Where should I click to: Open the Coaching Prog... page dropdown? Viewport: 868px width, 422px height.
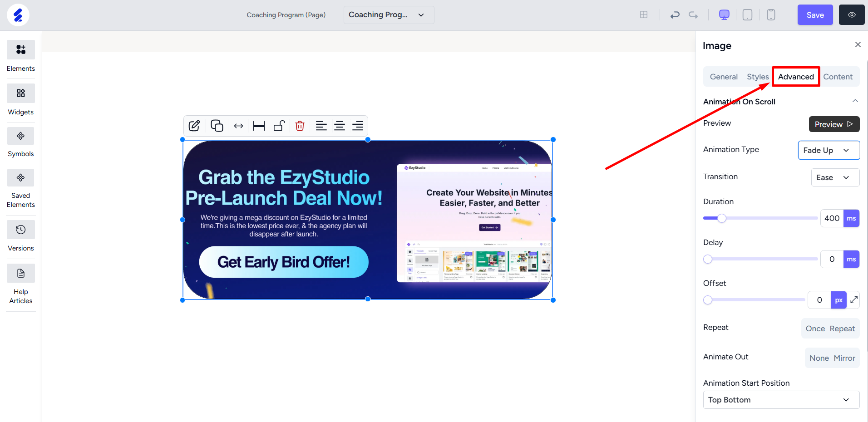pos(389,15)
